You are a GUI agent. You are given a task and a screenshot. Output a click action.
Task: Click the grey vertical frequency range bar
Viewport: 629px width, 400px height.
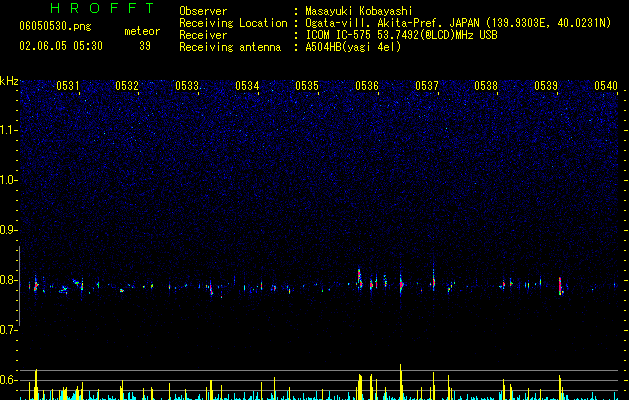click(19, 286)
